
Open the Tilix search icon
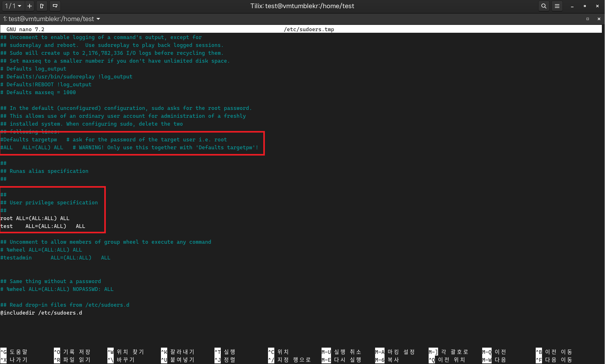pyautogui.click(x=544, y=6)
